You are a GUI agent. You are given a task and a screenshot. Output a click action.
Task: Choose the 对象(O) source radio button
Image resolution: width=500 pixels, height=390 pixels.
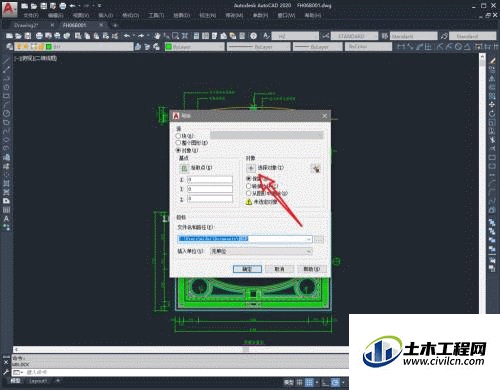point(178,150)
